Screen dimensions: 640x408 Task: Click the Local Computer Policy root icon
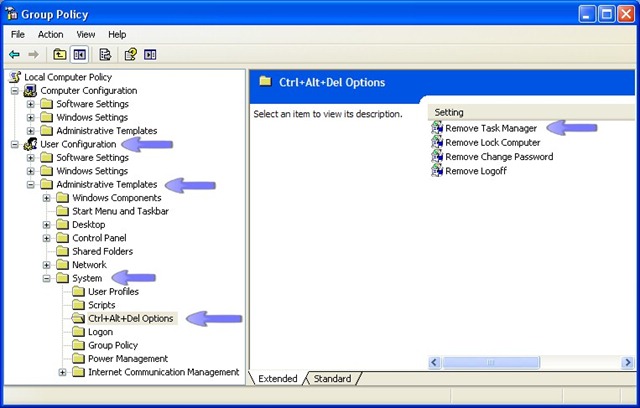pos(15,77)
